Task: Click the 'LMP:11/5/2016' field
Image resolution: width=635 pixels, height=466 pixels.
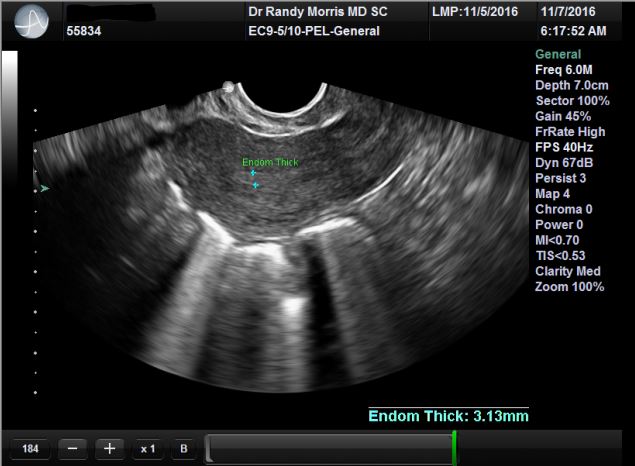Action: [475, 12]
